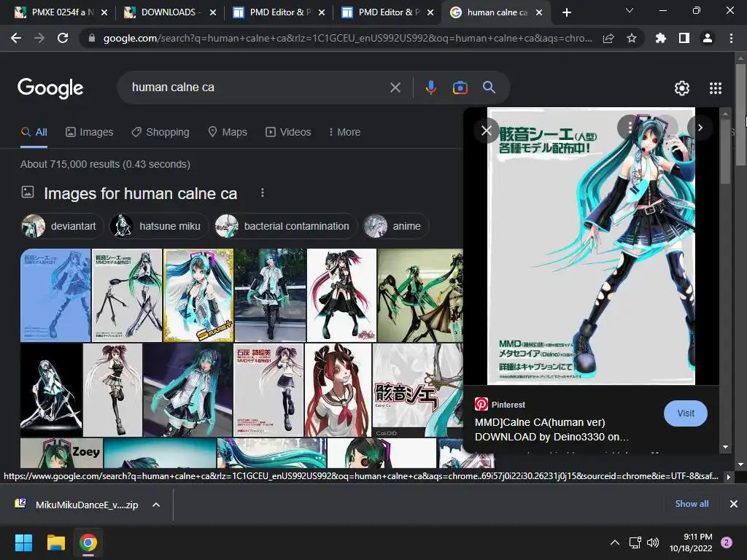Go back to the previous page
The width and height of the screenshot is (747, 560).
pos(16,38)
